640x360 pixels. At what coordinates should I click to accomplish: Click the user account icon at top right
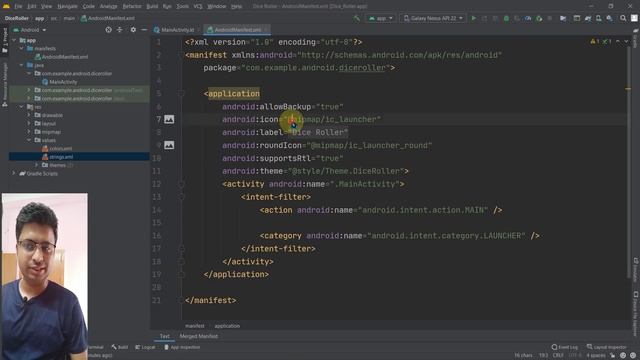pos(634,18)
